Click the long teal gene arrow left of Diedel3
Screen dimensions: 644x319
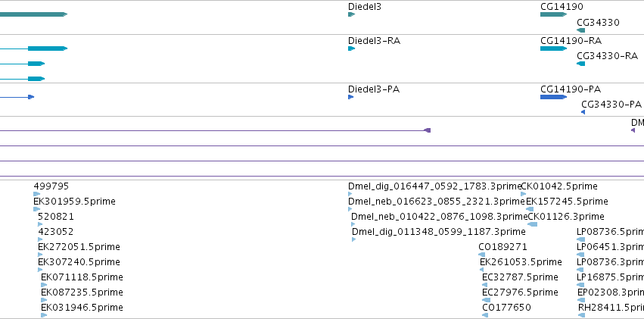[x=34, y=14]
